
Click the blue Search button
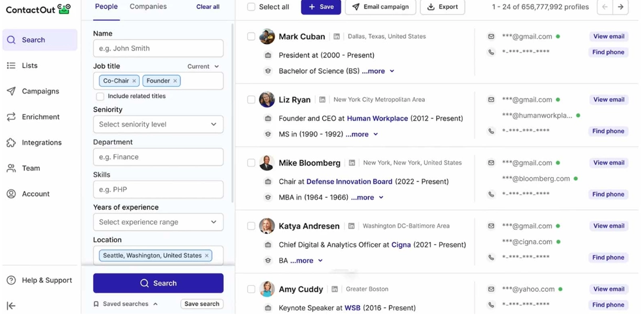tap(158, 284)
